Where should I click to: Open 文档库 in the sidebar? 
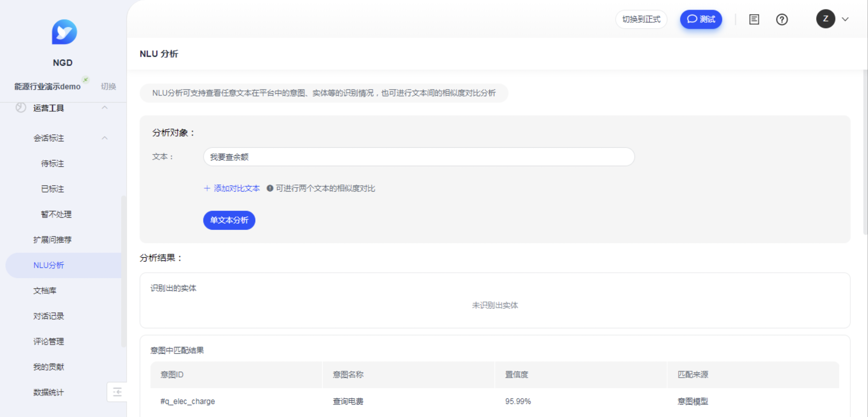pyautogui.click(x=45, y=290)
